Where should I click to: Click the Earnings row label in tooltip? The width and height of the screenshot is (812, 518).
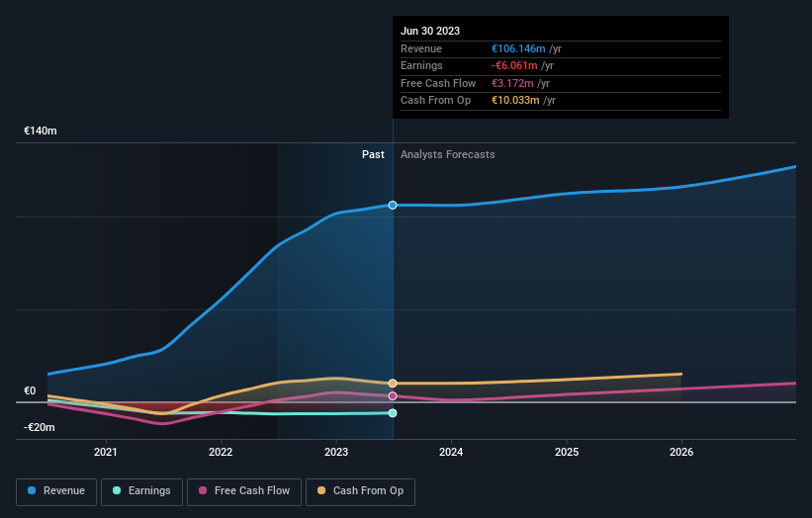(x=421, y=65)
